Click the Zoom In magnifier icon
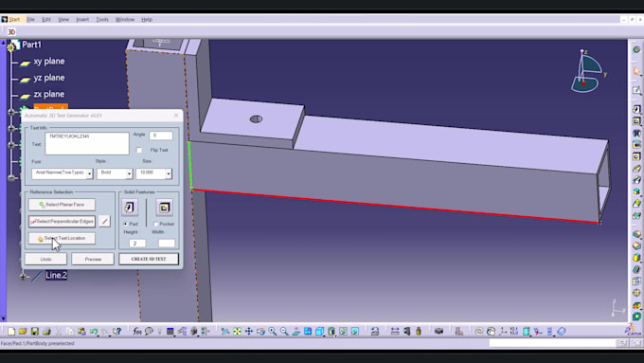The height and width of the screenshot is (363, 644). pyautogui.click(x=273, y=331)
